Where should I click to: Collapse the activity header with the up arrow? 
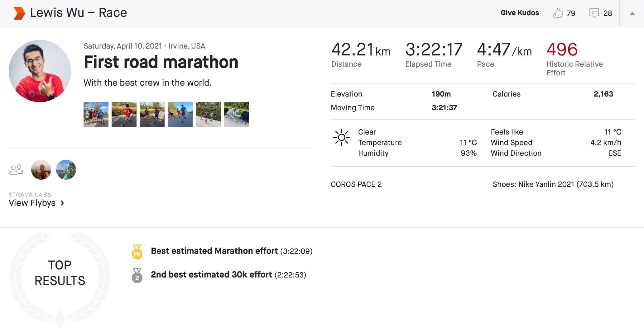coord(632,13)
